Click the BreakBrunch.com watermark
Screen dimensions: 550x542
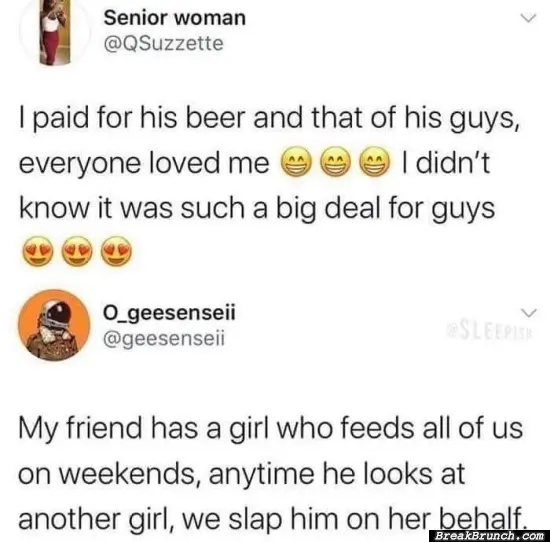coord(489,536)
